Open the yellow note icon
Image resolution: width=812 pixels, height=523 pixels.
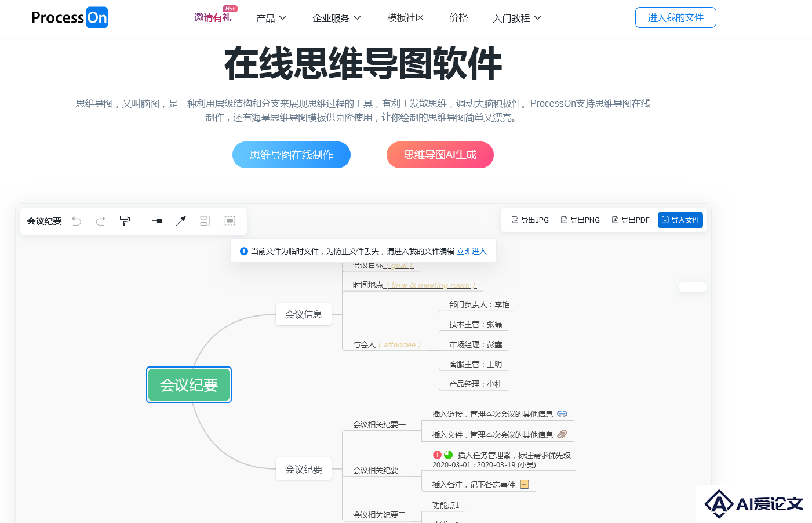coord(525,484)
